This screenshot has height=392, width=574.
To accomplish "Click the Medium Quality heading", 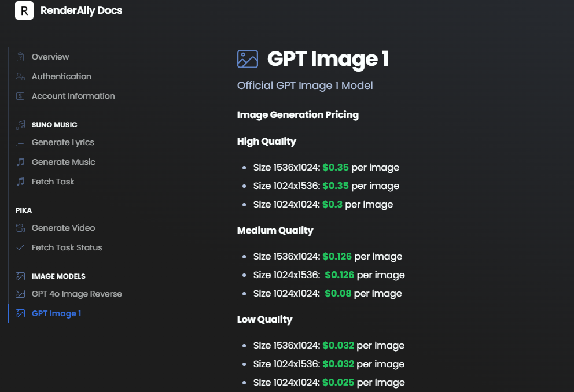I will 275,230.
